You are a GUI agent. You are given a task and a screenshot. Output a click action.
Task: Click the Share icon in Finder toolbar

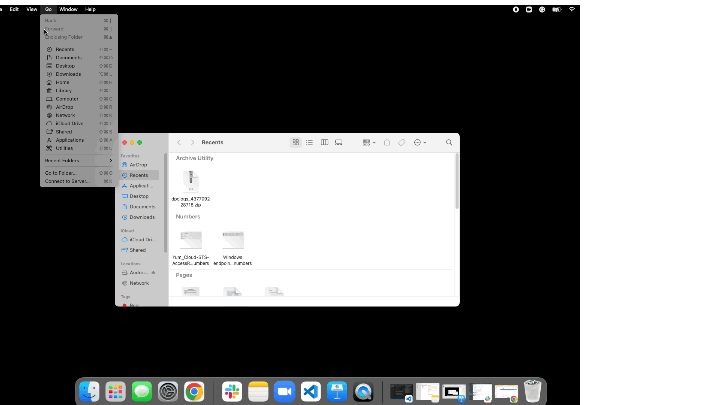pos(387,143)
